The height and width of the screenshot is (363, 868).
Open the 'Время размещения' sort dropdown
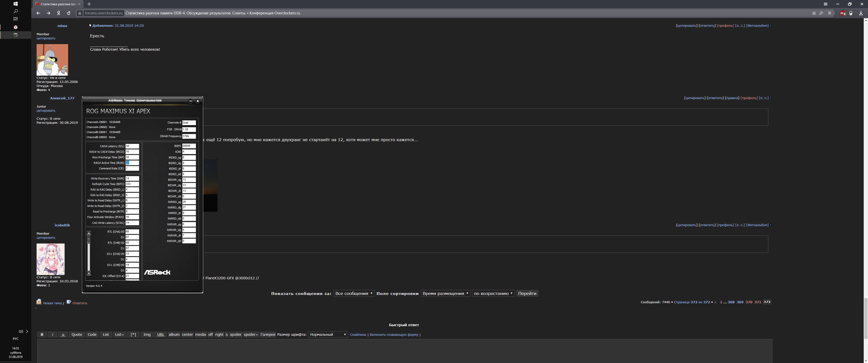[x=445, y=293]
